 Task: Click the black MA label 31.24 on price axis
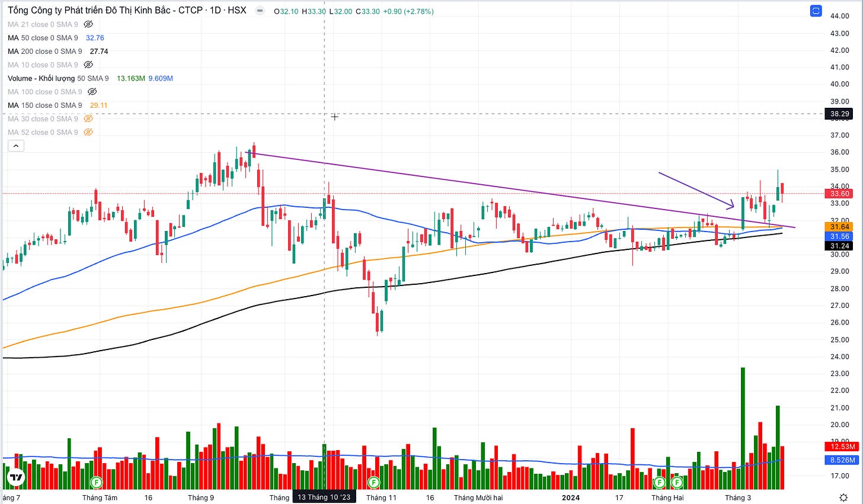[x=839, y=246]
